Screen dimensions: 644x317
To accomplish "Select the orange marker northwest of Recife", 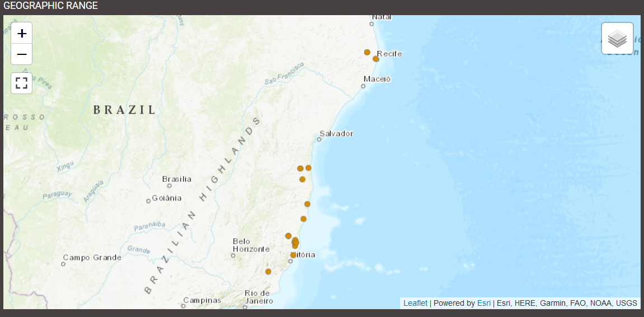I will coord(367,52).
